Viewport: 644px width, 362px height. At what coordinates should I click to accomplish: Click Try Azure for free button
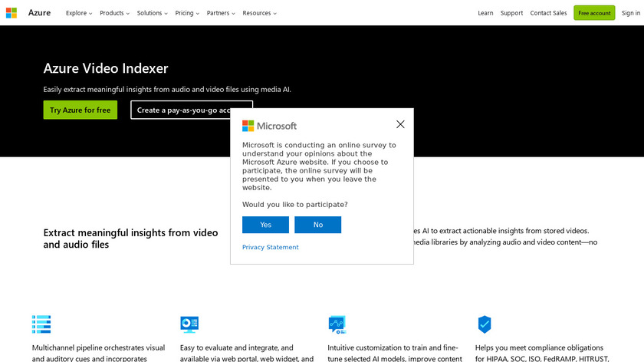coord(80,110)
